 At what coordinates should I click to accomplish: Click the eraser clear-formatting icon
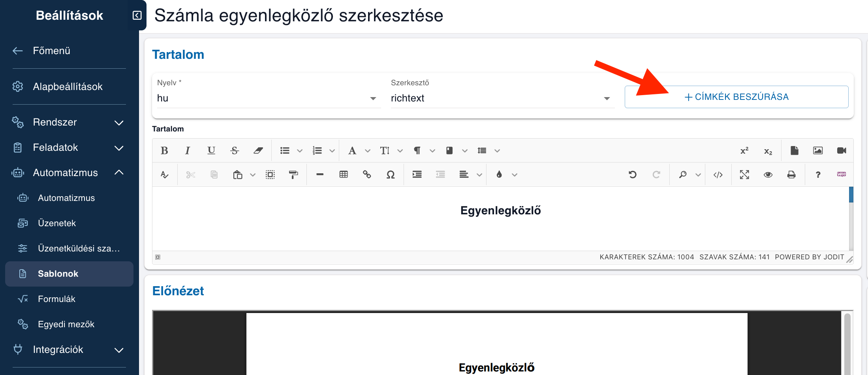[258, 150]
